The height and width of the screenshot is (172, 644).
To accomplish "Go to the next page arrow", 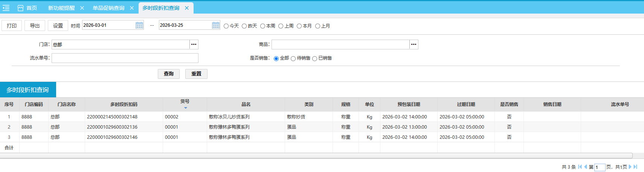I will click(x=630, y=167).
